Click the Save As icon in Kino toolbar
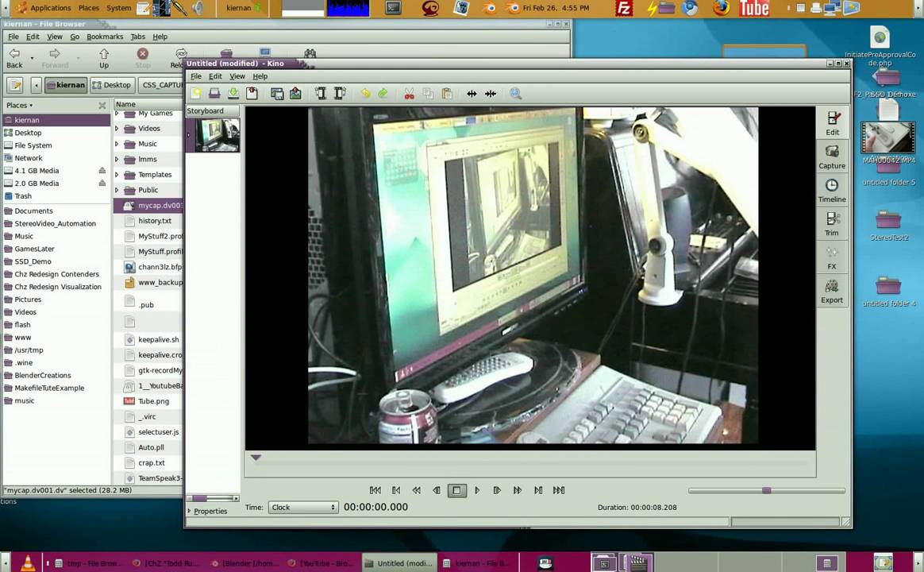 [x=252, y=93]
